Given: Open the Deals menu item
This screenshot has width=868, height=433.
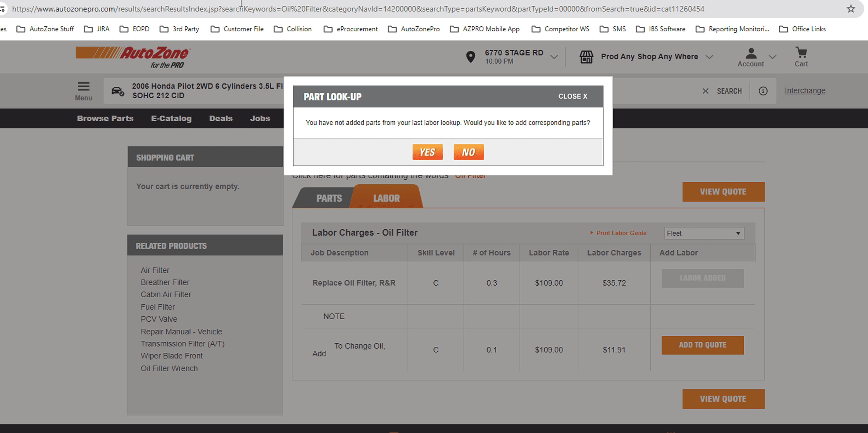Looking at the screenshot, I should pos(221,119).
